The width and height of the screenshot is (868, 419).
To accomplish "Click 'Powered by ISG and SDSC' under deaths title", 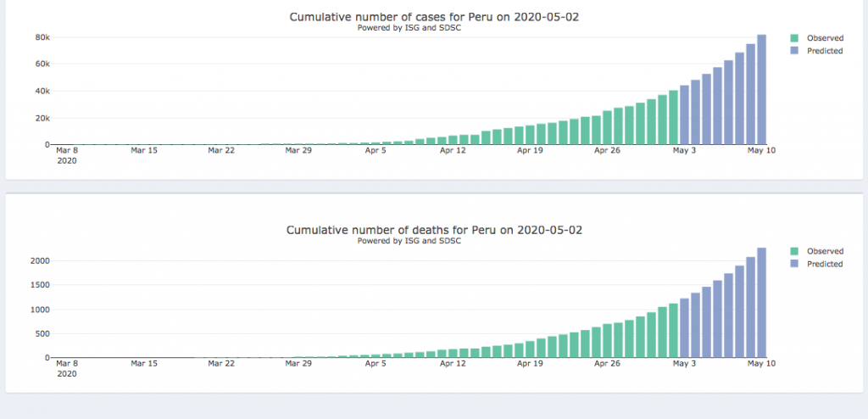I will [x=409, y=240].
